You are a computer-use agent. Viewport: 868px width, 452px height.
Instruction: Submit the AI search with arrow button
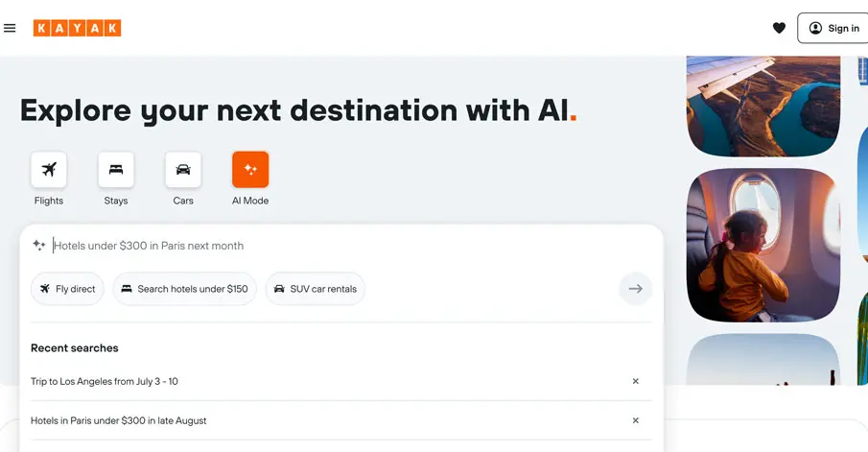point(635,289)
